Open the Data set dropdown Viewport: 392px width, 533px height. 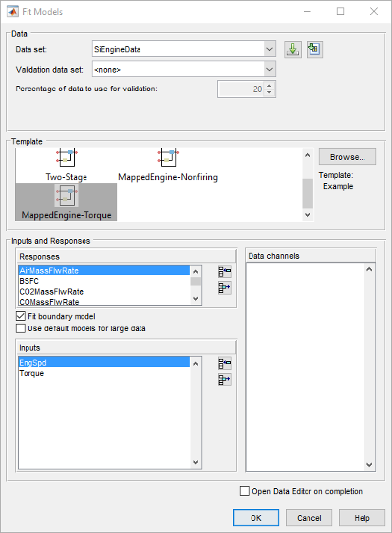click(x=269, y=49)
